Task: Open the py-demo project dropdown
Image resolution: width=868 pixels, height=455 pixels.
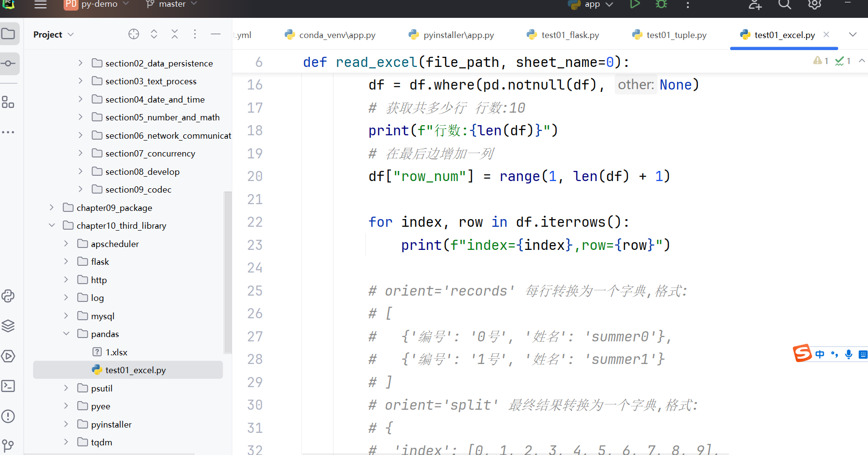Action: pos(97,4)
